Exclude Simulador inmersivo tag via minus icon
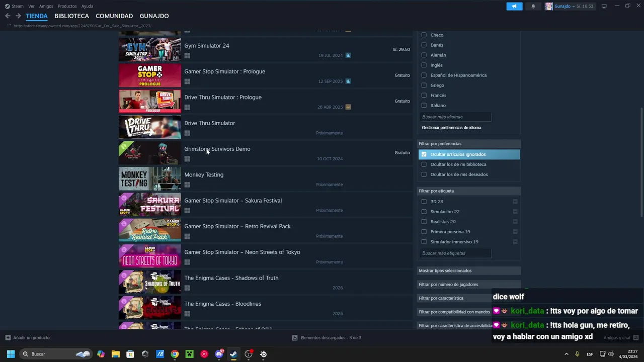The height and width of the screenshot is (362, 644). tap(515, 242)
